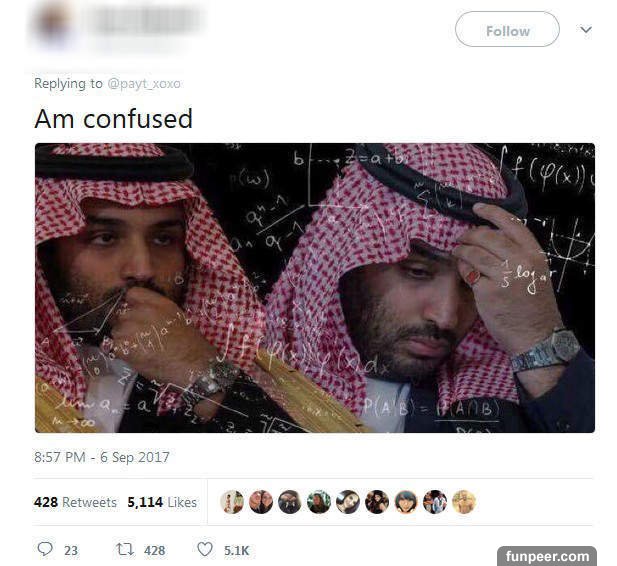Screen dimensions: 617x566
Task: Click the funpeer.com watermark badge
Action: tap(547, 556)
